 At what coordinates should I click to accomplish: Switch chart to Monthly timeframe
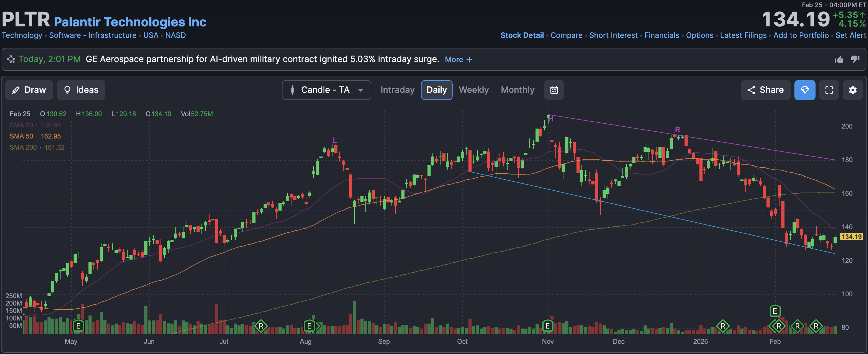point(517,90)
